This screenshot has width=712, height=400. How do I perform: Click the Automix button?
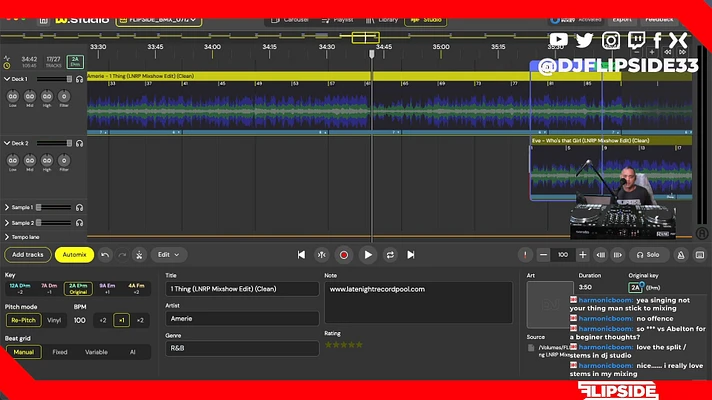click(x=74, y=255)
